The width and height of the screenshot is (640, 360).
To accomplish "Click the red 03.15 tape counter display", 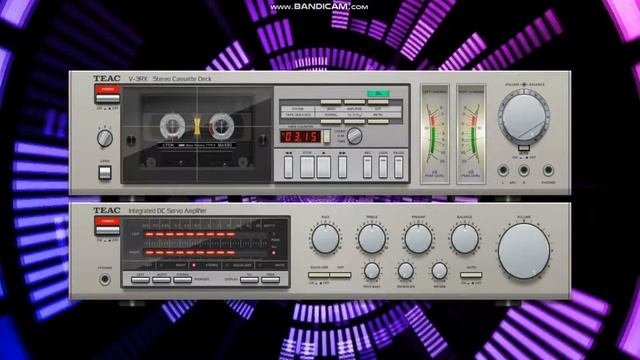I will pyautogui.click(x=301, y=137).
